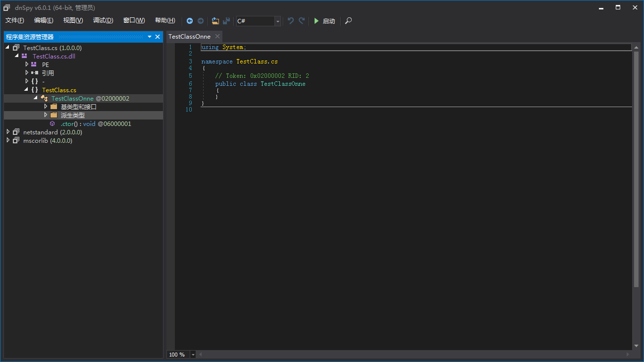
Task: Collapse the TestClass.cs namespace node
Action: [26, 90]
